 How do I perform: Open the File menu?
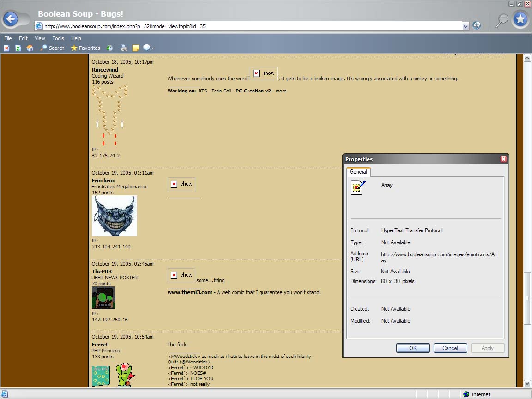(8, 38)
